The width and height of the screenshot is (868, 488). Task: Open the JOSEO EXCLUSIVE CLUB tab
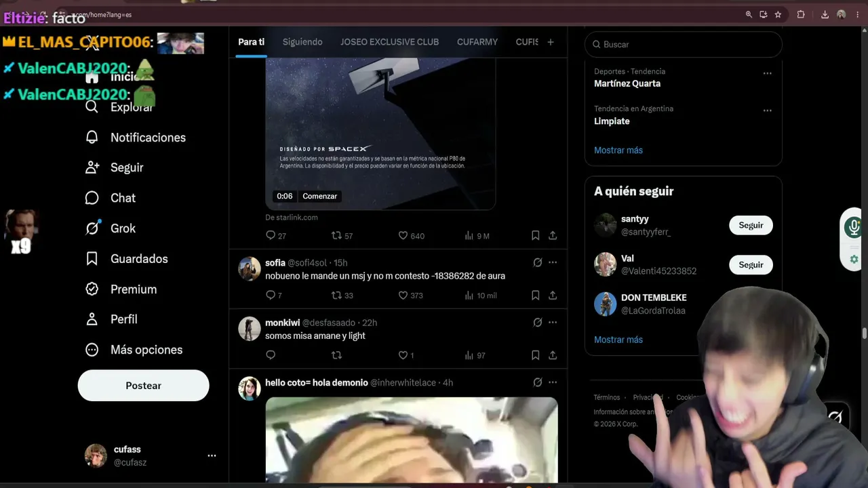(390, 42)
